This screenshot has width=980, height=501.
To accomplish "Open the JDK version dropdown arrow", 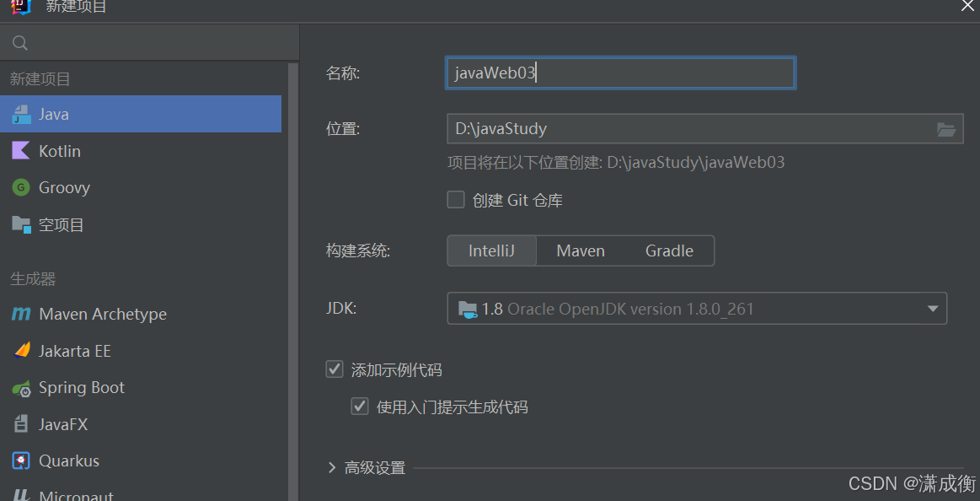I will click(933, 309).
